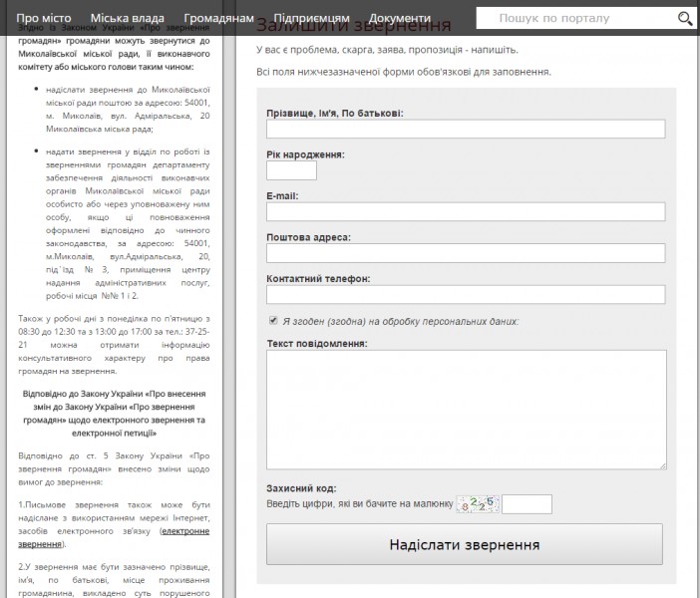Open the "Про місто" menu
The width and height of the screenshot is (700, 598).
pos(43,18)
